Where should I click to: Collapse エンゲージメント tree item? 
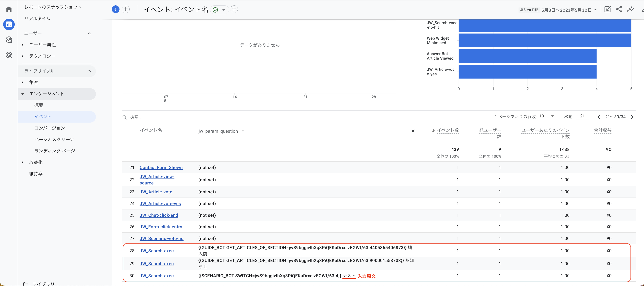pyautogui.click(x=22, y=94)
